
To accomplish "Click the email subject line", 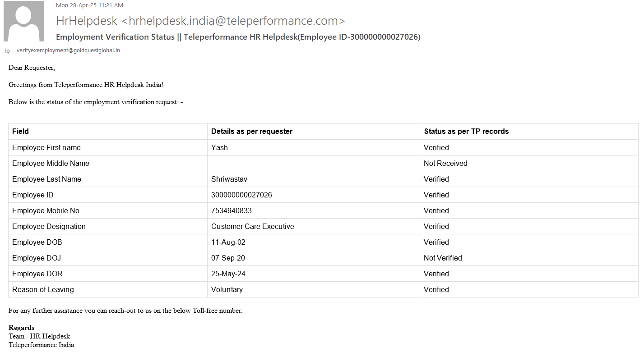I will coord(238,37).
